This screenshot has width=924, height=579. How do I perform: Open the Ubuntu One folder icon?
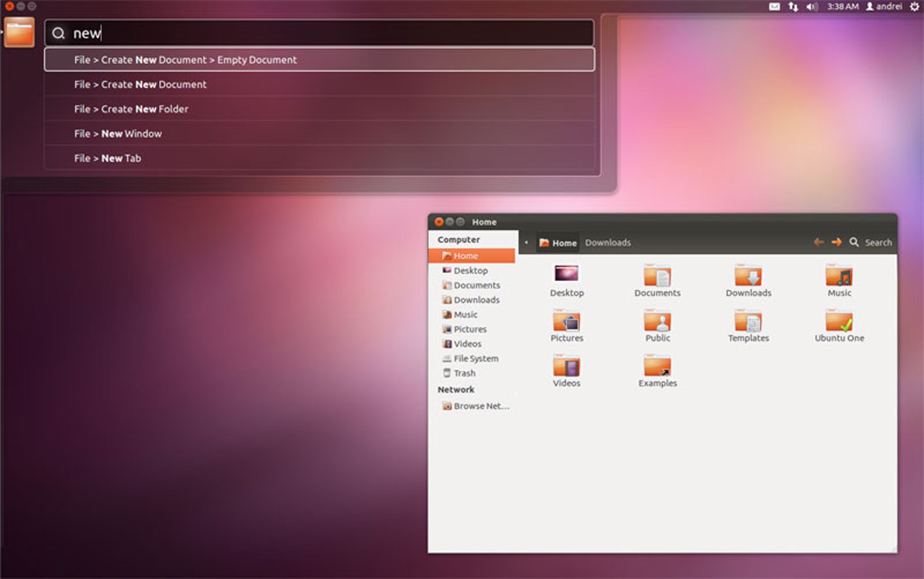tap(839, 320)
